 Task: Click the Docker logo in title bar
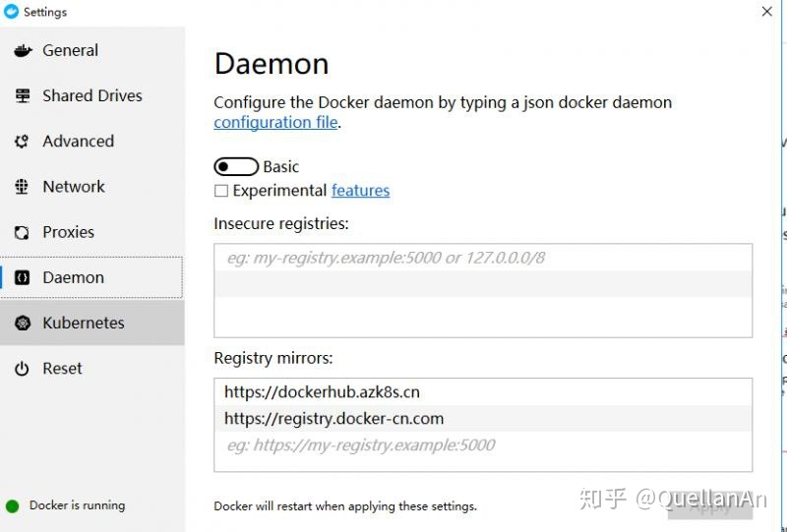(11, 11)
